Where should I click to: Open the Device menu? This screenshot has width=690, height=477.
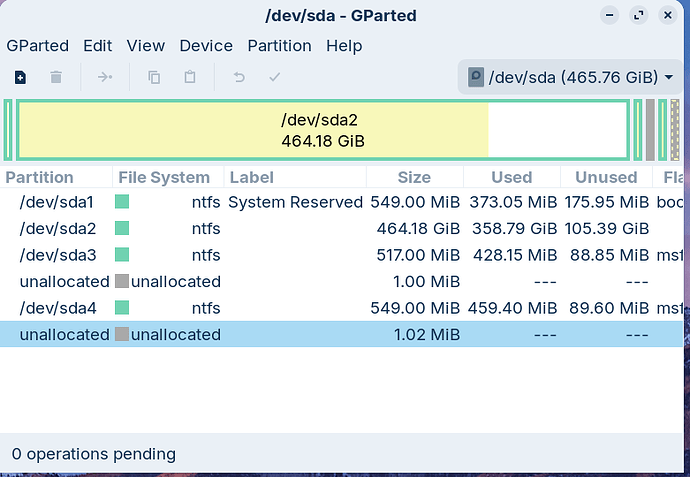pos(206,46)
